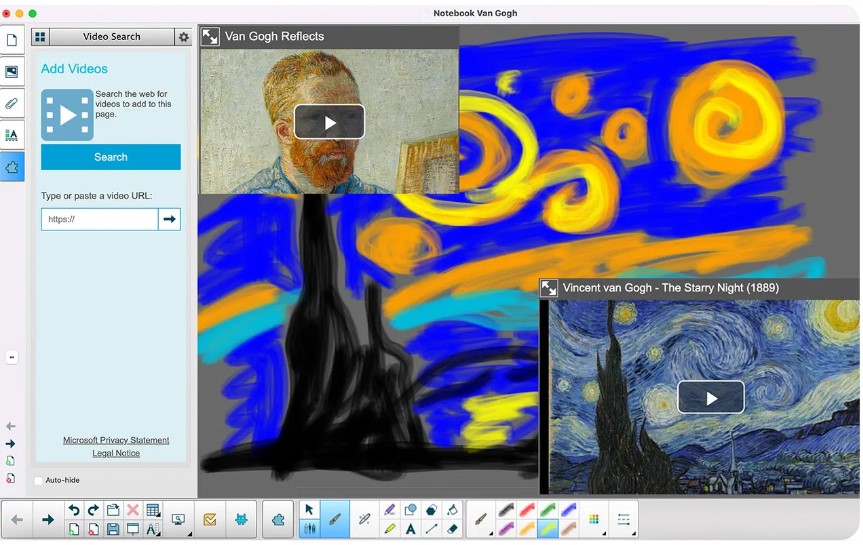Click the sidebar collapse handle button

click(12, 358)
